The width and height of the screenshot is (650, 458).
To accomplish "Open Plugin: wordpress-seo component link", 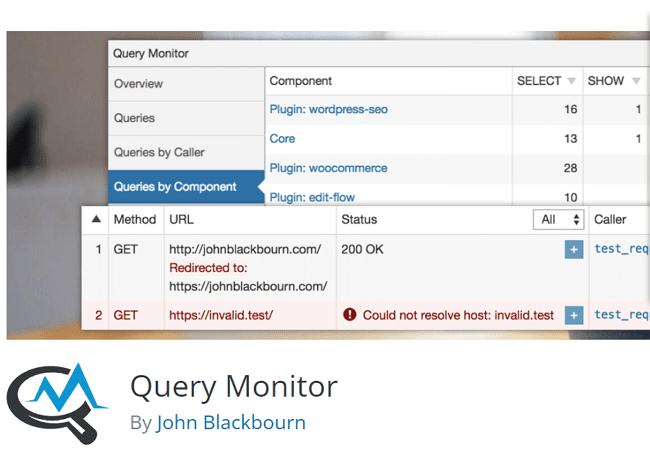I will point(329,109).
